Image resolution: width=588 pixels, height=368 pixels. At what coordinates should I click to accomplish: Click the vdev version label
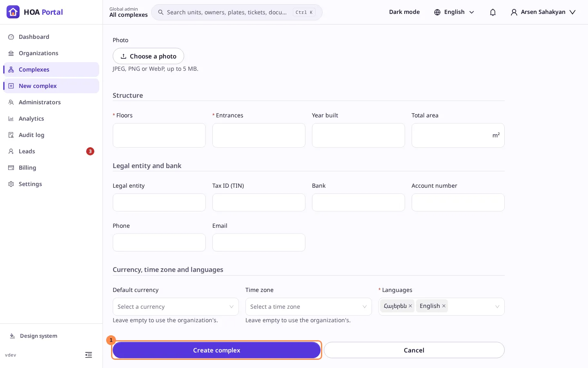(11, 355)
